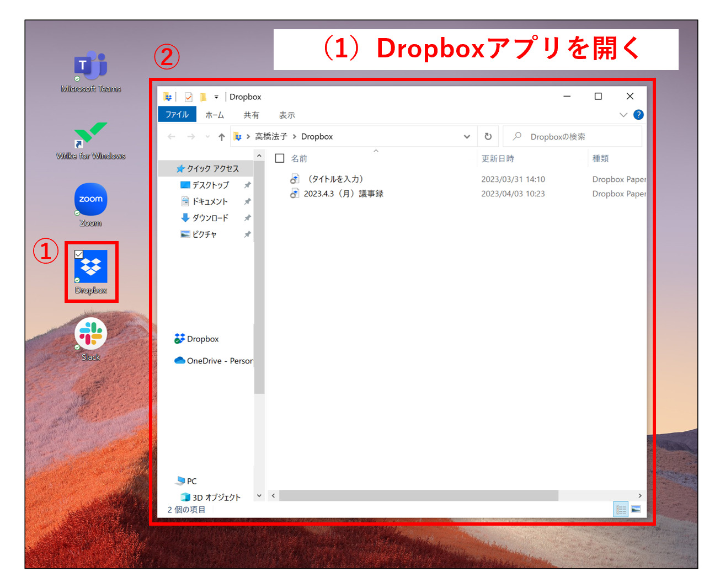
Task: Click the ピクチャ pin icon
Action: point(247,234)
